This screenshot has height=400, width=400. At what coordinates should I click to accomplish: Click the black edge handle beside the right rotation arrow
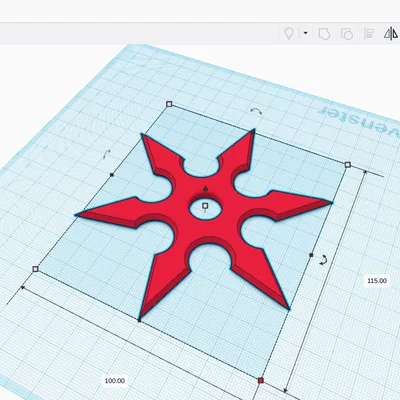click(x=311, y=255)
